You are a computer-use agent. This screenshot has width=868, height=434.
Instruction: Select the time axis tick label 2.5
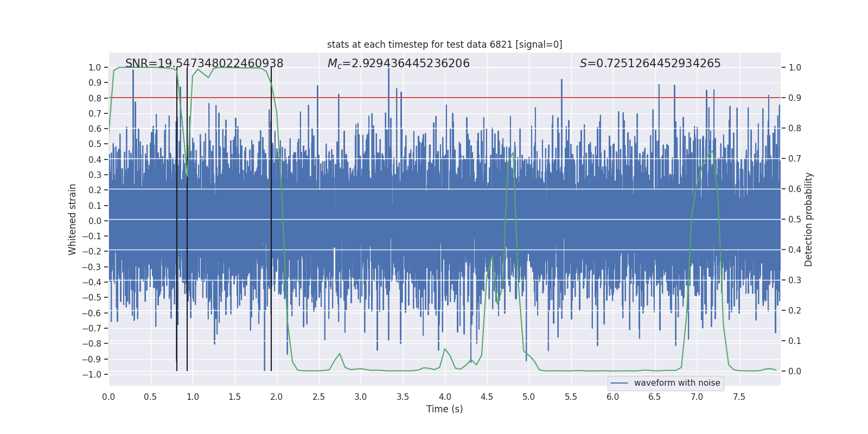318,397
